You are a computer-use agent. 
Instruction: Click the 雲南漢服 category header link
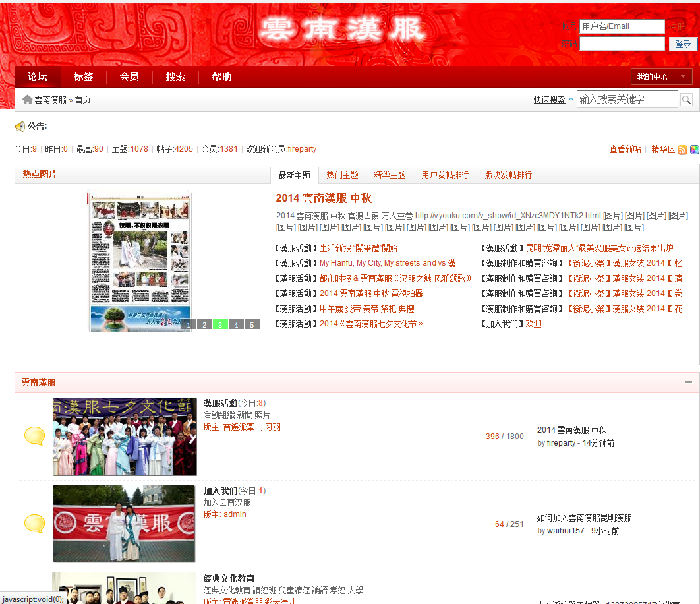pos(38,382)
